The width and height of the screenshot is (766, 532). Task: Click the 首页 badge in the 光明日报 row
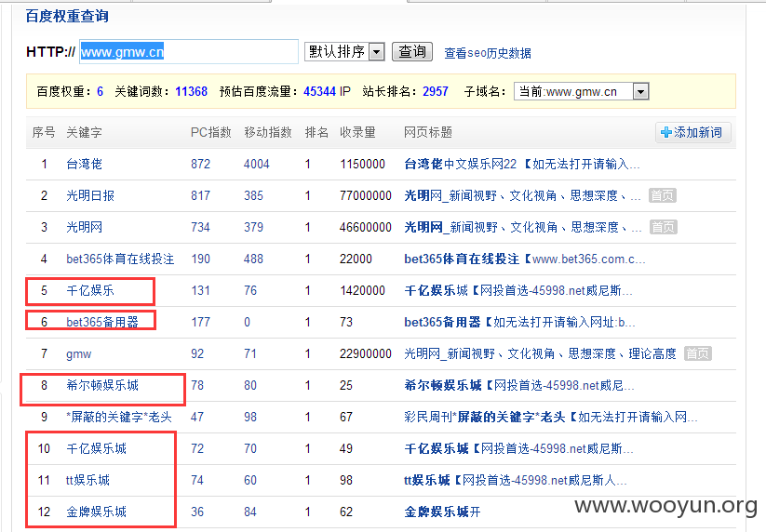663,195
